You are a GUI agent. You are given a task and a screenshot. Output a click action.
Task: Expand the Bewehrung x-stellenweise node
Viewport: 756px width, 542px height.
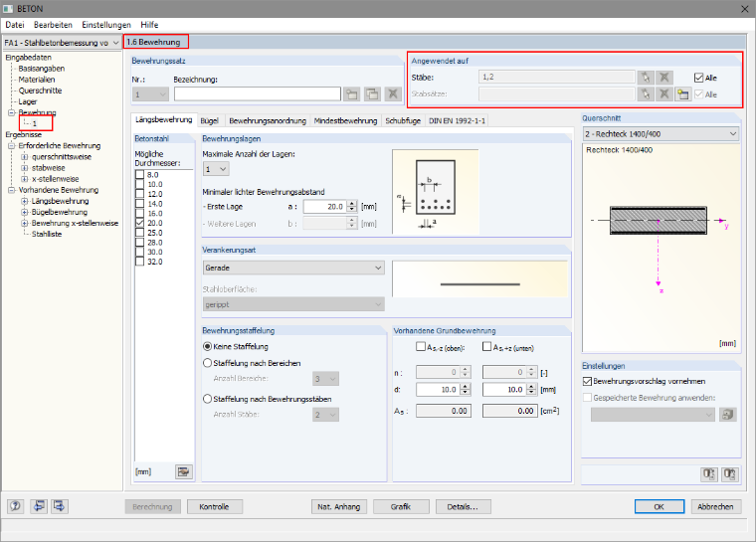click(24, 223)
